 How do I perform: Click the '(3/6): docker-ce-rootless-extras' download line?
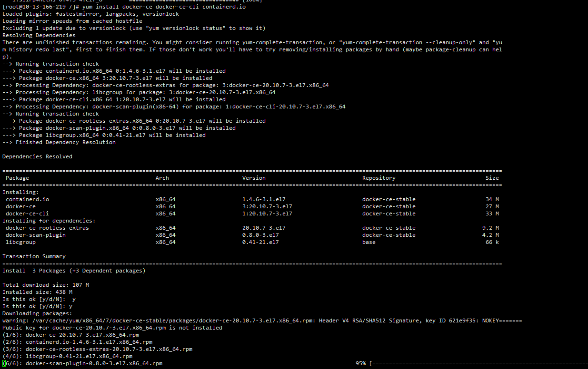[x=97, y=349]
